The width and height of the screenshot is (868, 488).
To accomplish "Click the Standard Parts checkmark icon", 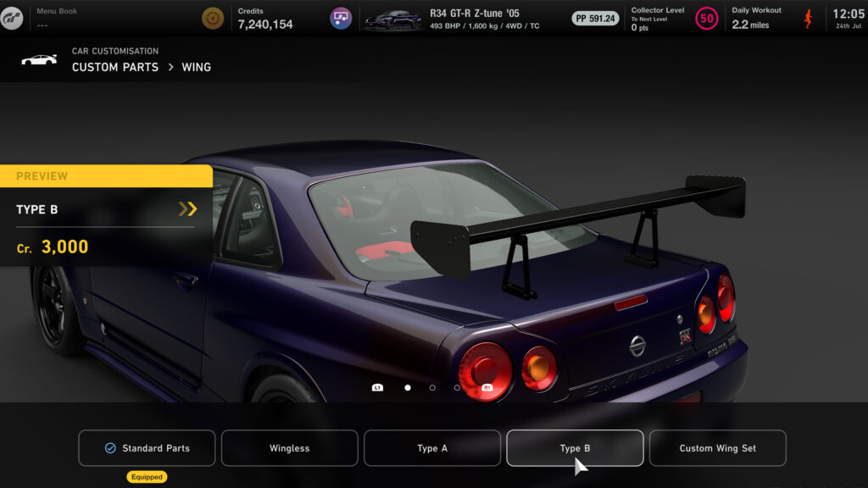I will point(110,448).
